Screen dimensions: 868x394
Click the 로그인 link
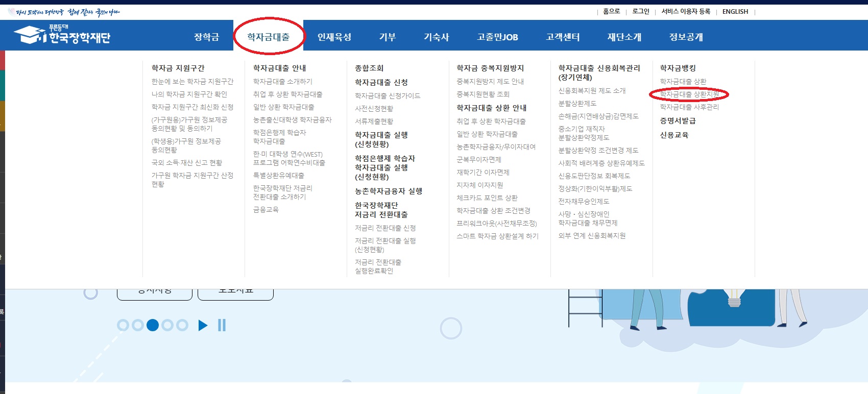(x=641, y=11)
